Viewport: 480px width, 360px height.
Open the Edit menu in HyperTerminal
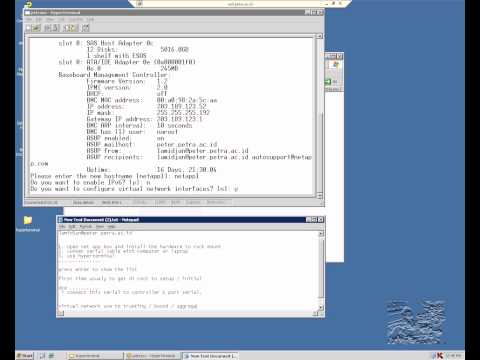pyautogui.click(x=39, y=20)
